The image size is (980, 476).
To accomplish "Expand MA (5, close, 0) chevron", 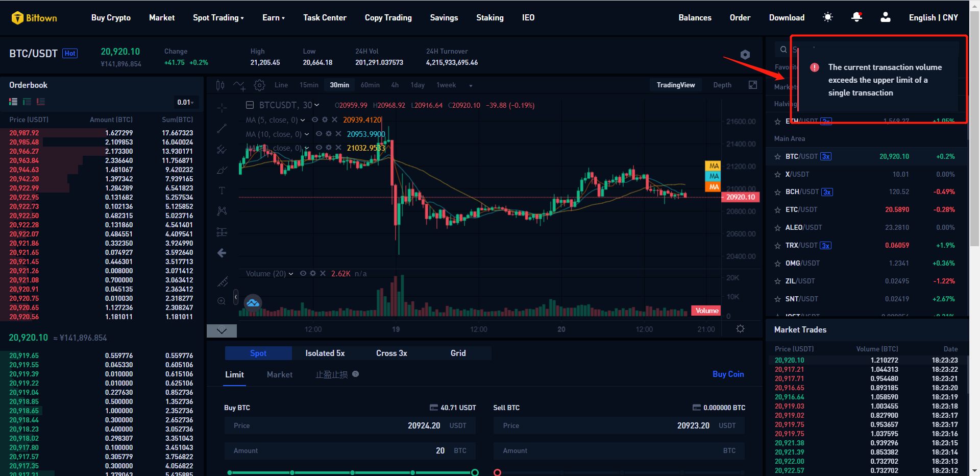I will point(303,120).
